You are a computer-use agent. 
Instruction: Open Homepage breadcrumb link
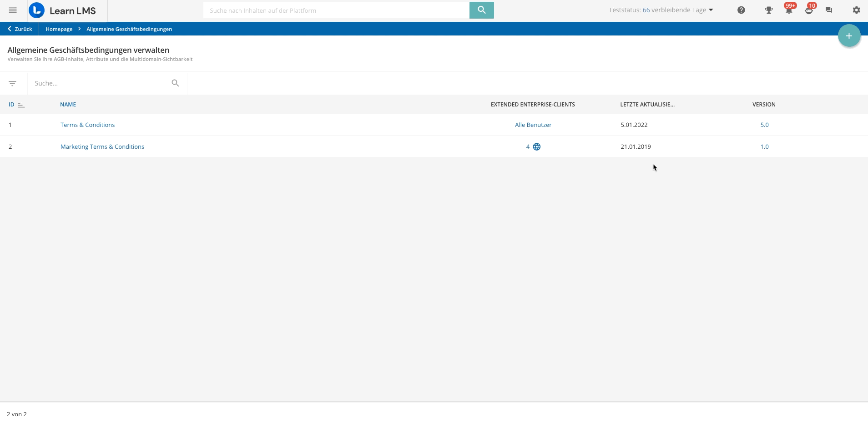(59, 29)
